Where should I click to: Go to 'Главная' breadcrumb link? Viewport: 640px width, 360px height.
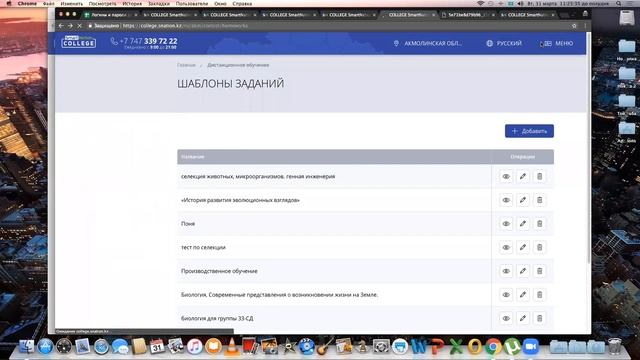186,65
